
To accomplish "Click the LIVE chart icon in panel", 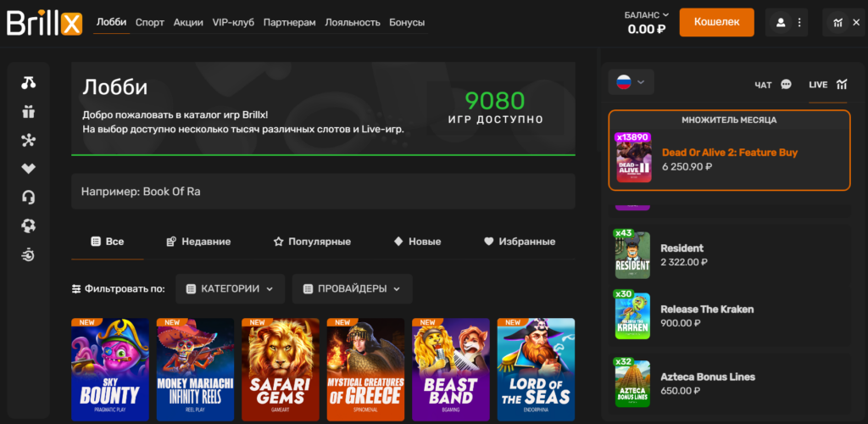I will 842,85.
